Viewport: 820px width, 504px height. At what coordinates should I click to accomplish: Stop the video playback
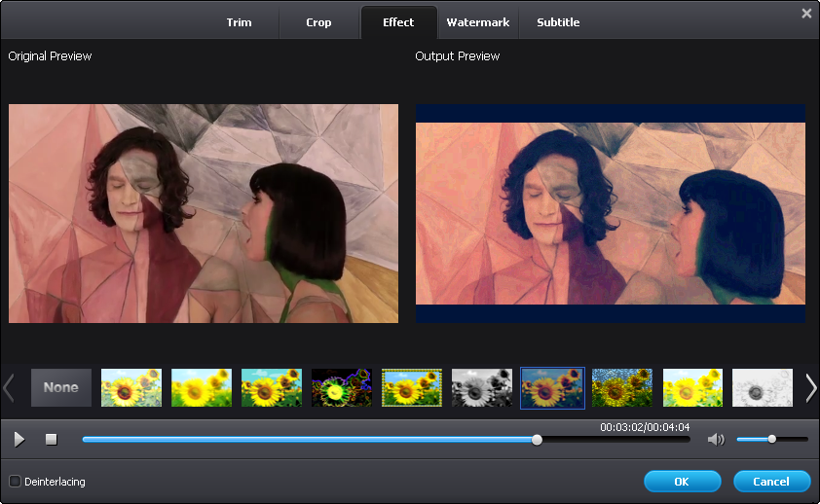(x=52, y=440)
